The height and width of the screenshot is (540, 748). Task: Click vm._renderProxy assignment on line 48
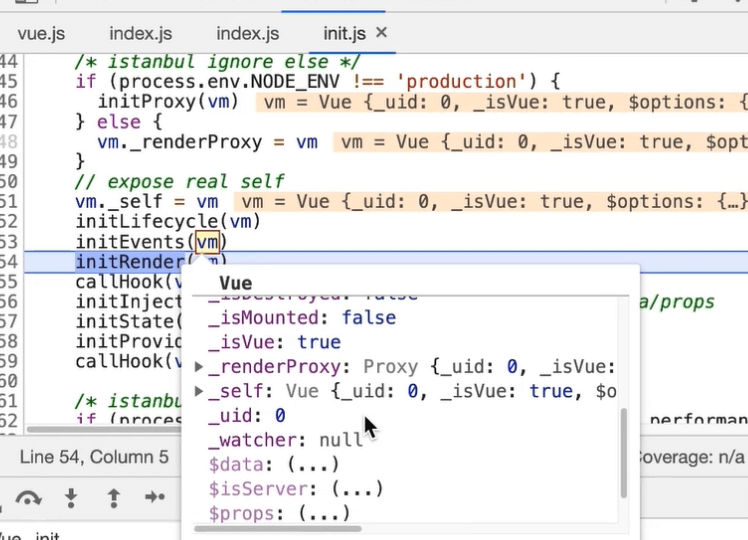pos(208,142)
